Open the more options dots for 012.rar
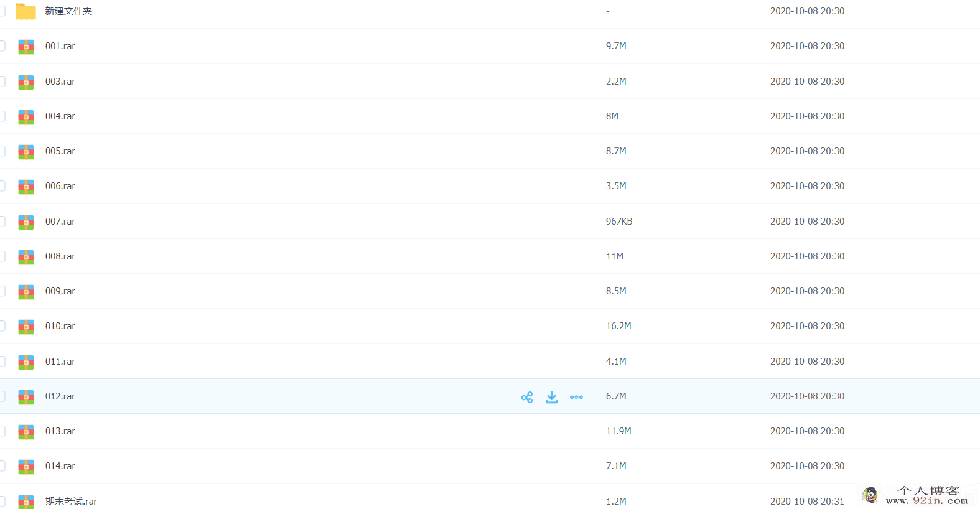Viewport: 980px width, 509px height. tap(576, 397)
